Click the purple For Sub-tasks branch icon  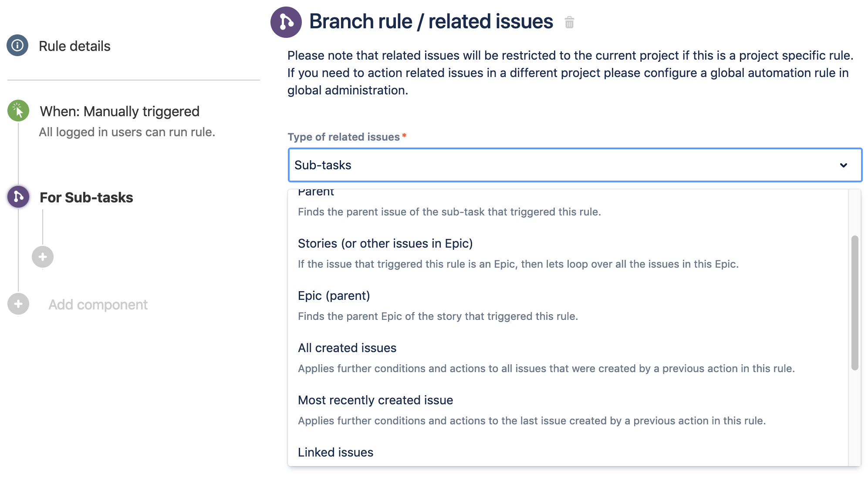point(18,197)
